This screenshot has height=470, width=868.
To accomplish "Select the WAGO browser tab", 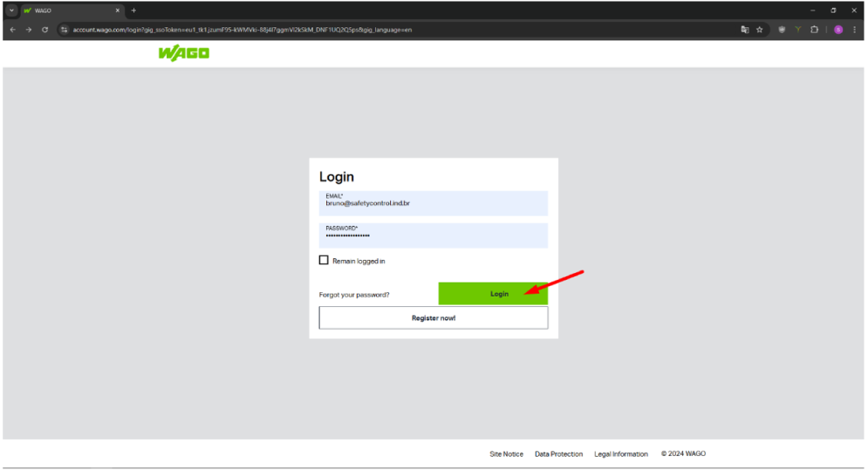I will pos(72,10).
